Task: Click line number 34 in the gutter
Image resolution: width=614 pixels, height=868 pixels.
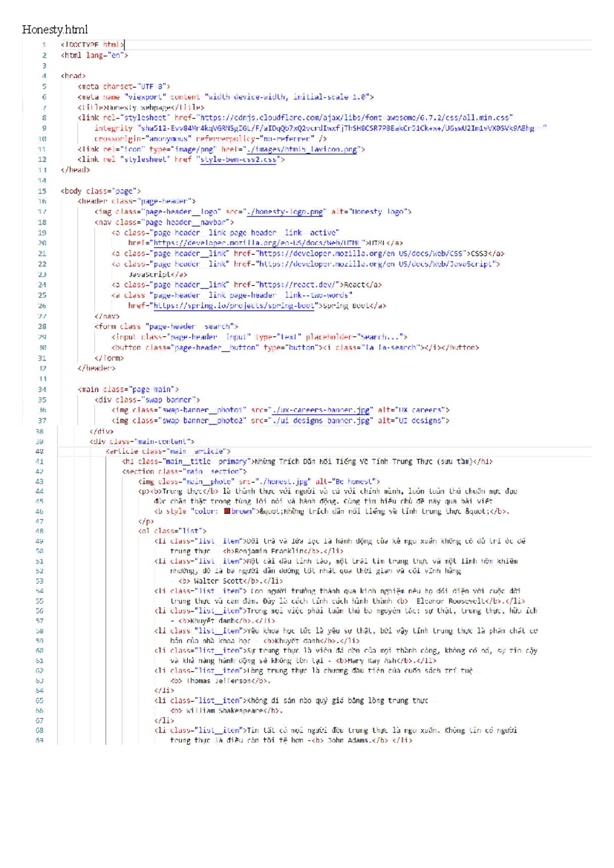Action: pyautogui.click(x=42, y=389)
